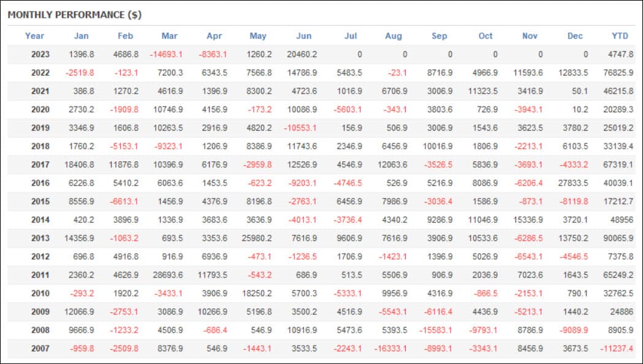This screenshot has height=364, width=643.
Task: Click the 2008 September value -15583.1
Action: (x=435, y=330)
